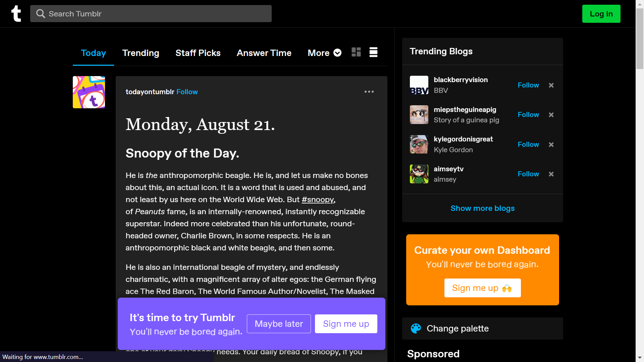This screenshot has height=362, width=644.
Task: Click the todayontumblr blog name
Action: coord(150,92)
